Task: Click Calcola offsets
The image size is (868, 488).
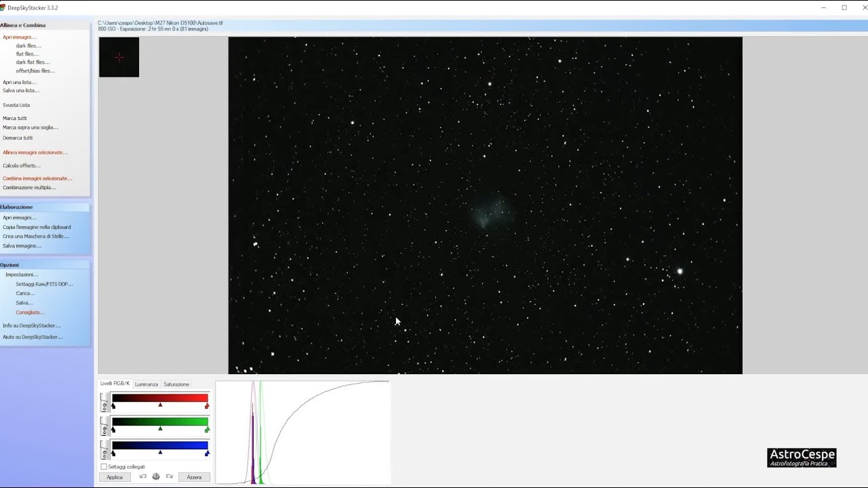Action: (22, 165)
